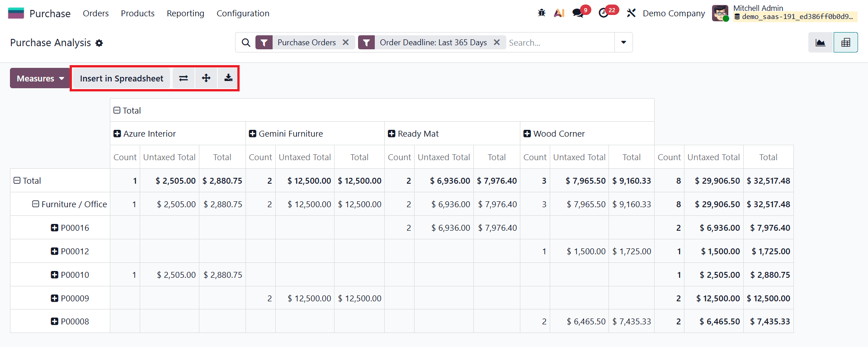The height and width of the screenshot is (347, 868).
Task: Click the Purchase app logo icon
Action: 16,13
